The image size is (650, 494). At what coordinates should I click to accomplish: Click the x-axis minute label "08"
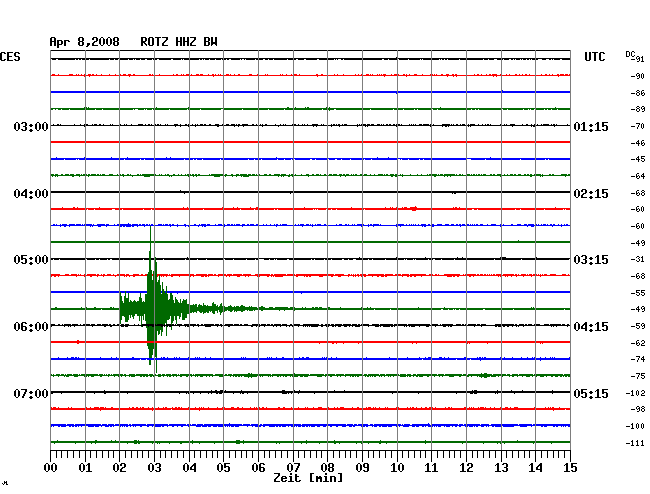pos(327,468)
